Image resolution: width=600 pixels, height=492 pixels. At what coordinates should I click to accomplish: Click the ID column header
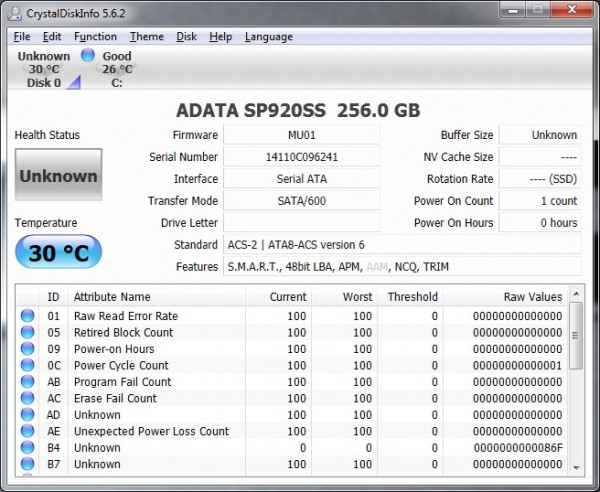(54, 297)
